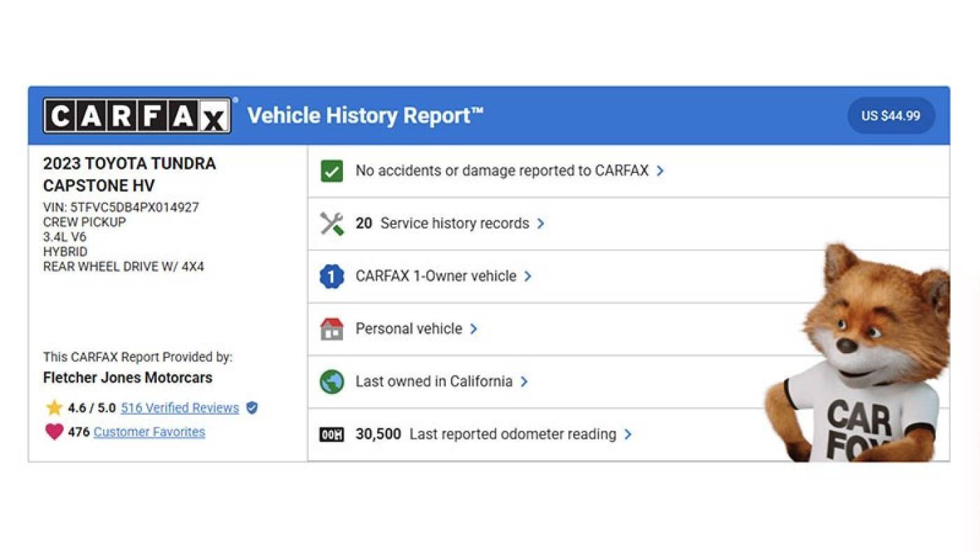
Task: Click the pink heart favorites icon
Action: pyautogui.click(x=54, y=432)
